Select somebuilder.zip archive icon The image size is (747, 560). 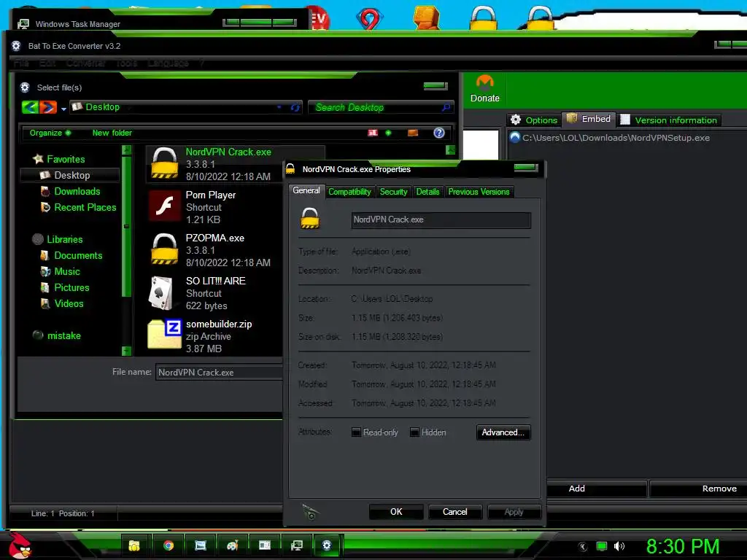point(164,334)
